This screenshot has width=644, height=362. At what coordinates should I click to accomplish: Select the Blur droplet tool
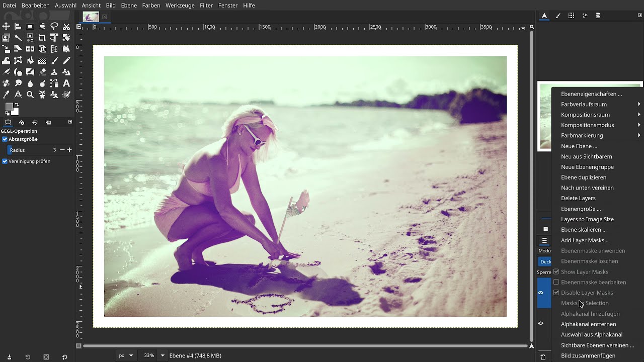coord(30,83)
